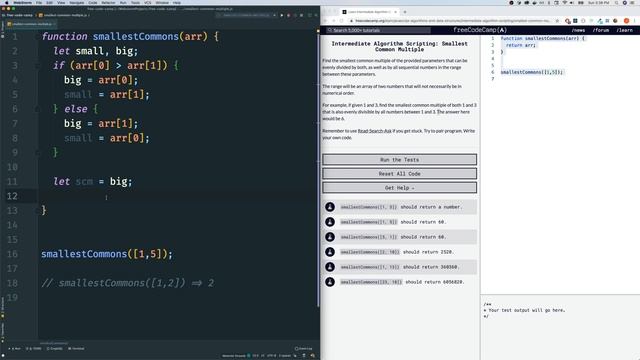Open the Window menu
Viewport: 640px width, 360px height.
[162, 2]
